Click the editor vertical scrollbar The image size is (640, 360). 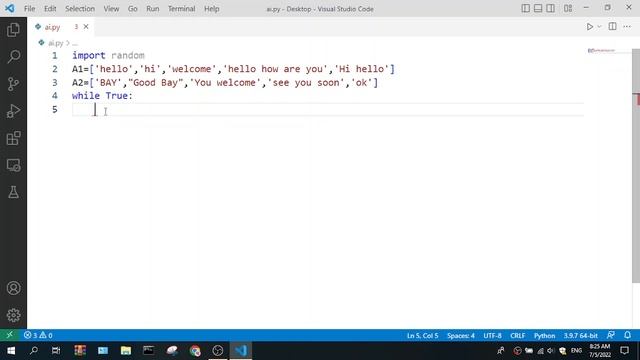[636, 165]
